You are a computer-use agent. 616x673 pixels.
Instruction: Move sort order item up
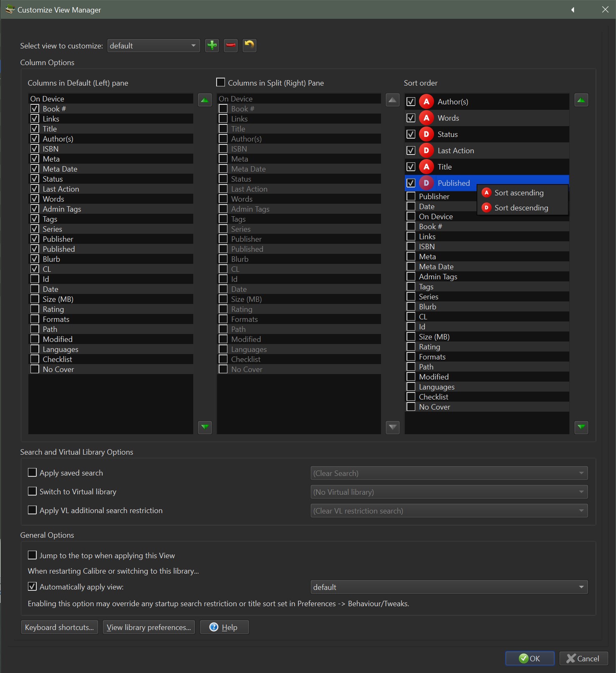[581, 100]
